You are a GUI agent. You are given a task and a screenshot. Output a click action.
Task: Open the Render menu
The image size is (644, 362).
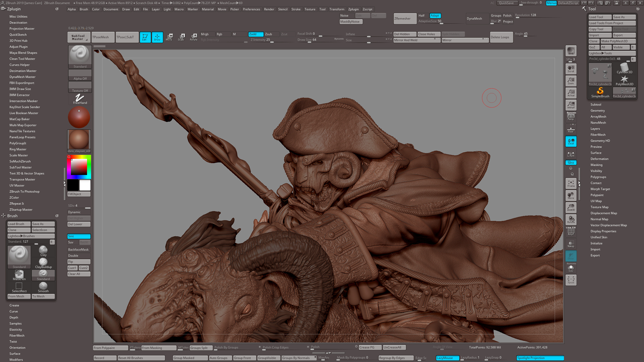pyautogui.click(x=269, y=9)
